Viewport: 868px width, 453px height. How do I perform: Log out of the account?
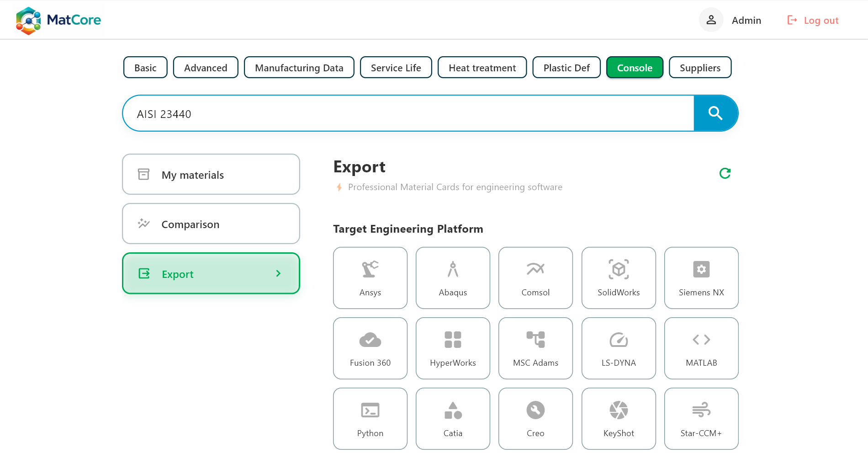pyautogui.click(x=813, y=20)
